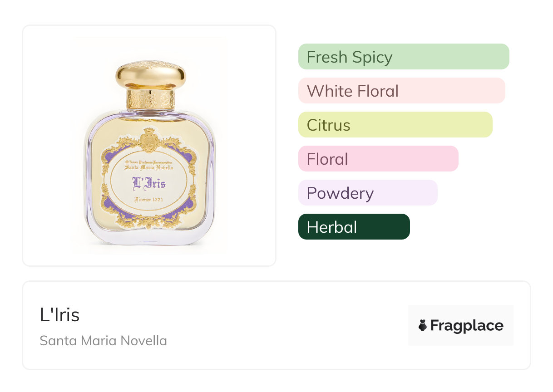This screenshot has width=553, height=392.
Task: Click the glass base of the bottle
Action: click(149, 238)
